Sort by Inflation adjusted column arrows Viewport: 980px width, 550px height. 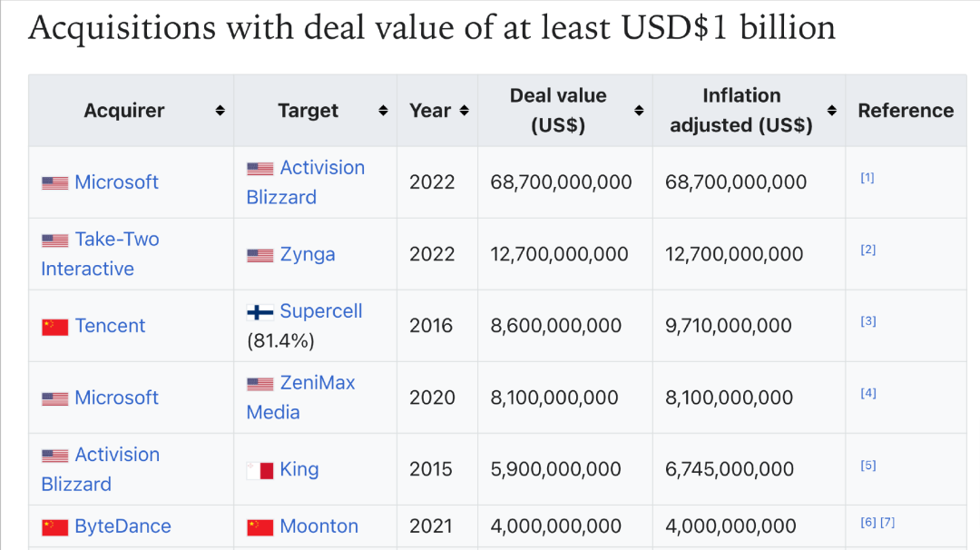coord(831,111)
